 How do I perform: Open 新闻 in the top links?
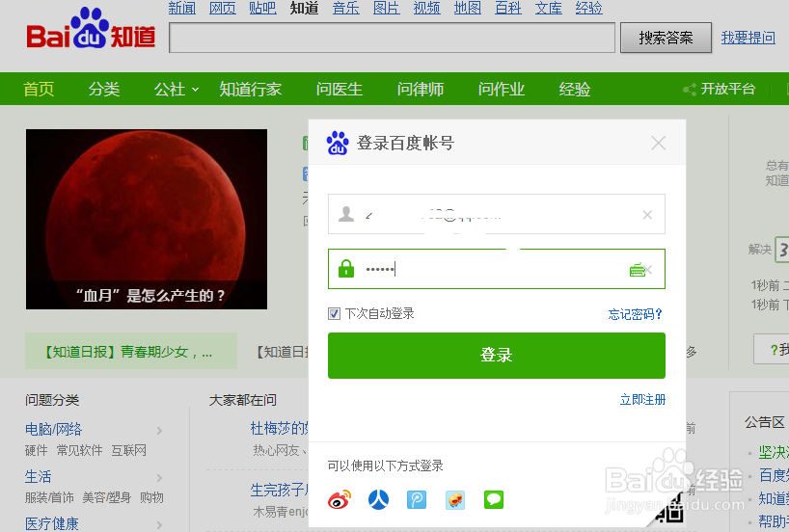point(182,8)
